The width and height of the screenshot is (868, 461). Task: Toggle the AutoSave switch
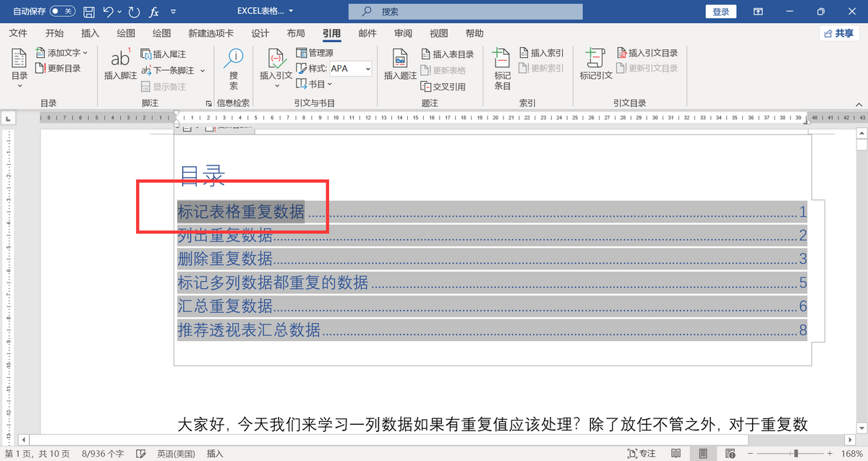click(62, 12)
